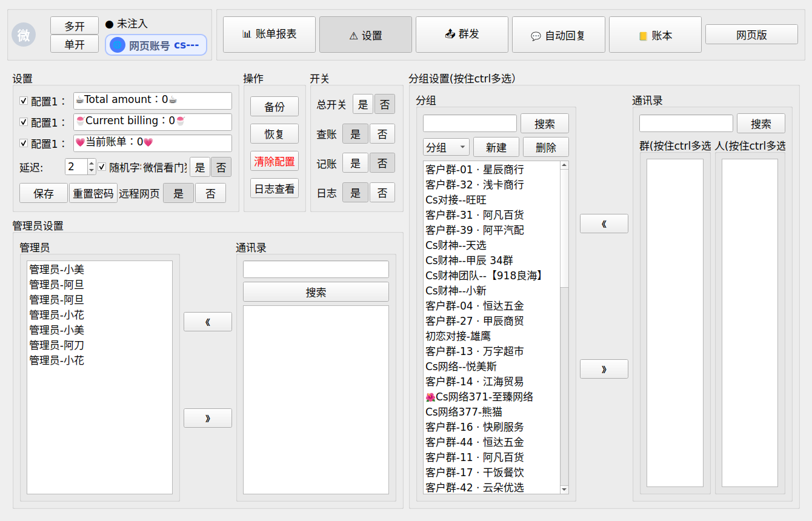Set 记账 to 是

coord(355,163)
